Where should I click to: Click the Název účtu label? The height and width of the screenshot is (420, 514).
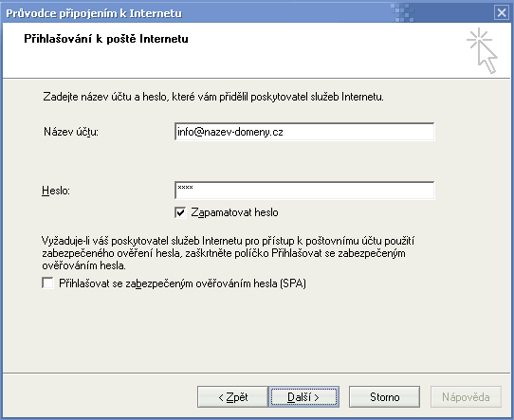tap(71, 132)
